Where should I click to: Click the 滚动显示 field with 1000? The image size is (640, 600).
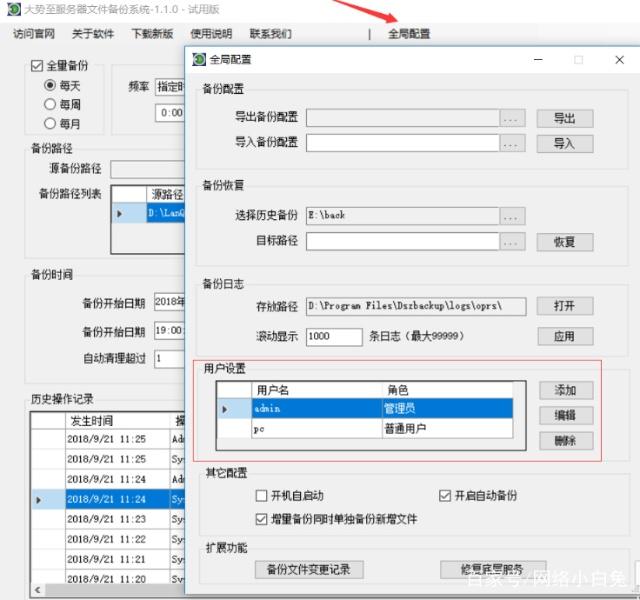click(x=334, y=337)
